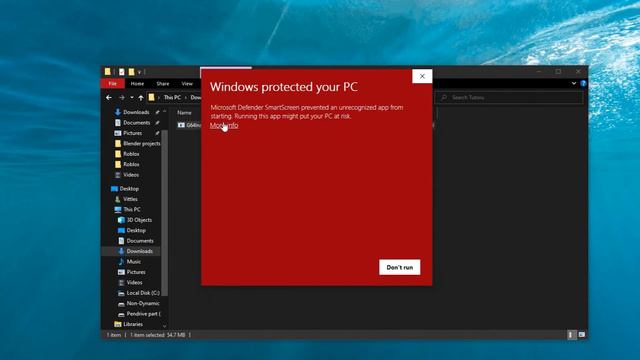Open the File tab in File Explorer
640x360 pixels.
point(113,83)
